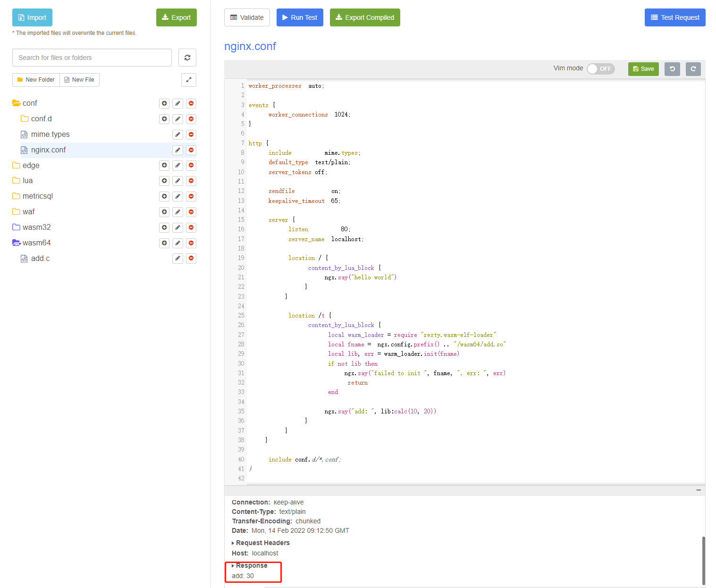
Task: Click delete icon for waf folder
Action: [191, 212]
